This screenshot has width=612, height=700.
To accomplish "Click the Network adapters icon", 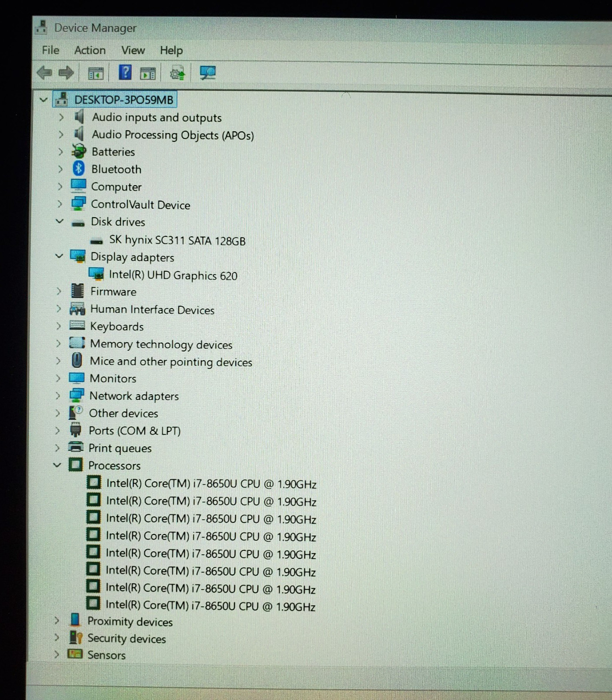I will pos(77,395).
